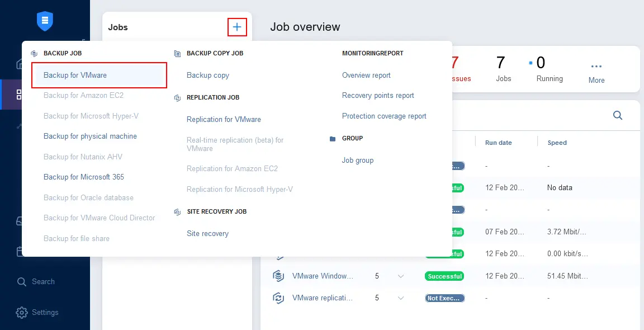Click the More ellipsis icon
Image resolution: width=644 pixels, height=330 pixels.
[596, 66]
